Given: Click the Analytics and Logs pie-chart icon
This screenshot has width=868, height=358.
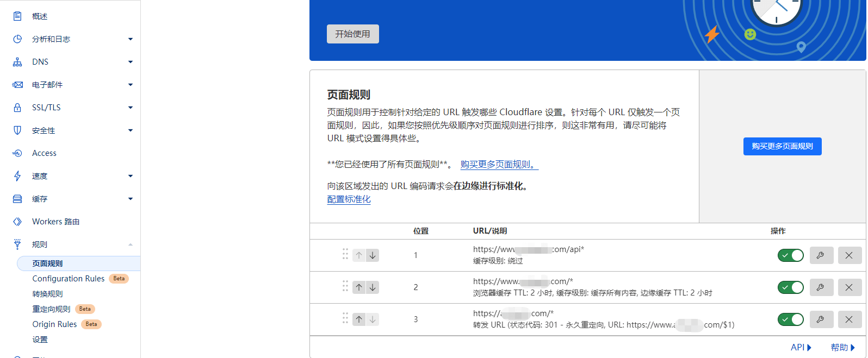Looking at the screenshot, I should point(17,39).
